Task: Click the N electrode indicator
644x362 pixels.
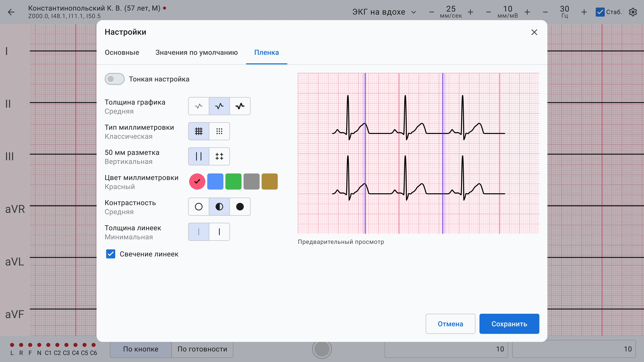Action: pos(39,349)
